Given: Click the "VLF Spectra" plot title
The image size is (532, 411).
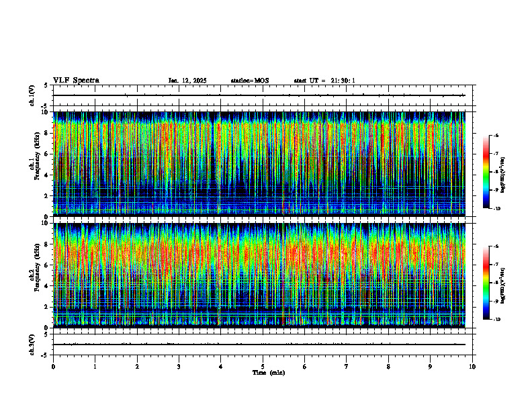Looking at the screenshot, I should coord(76,81).
